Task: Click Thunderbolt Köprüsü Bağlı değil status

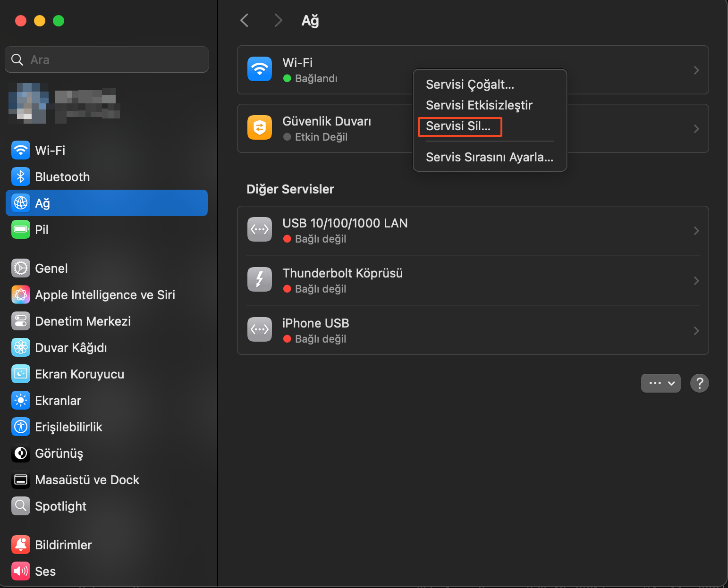Action: coord(321,289)
